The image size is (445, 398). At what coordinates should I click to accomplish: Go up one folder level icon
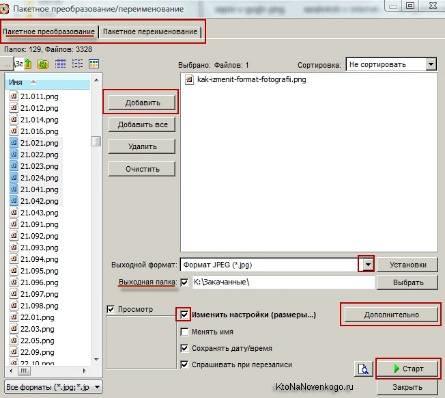[28, 64]
